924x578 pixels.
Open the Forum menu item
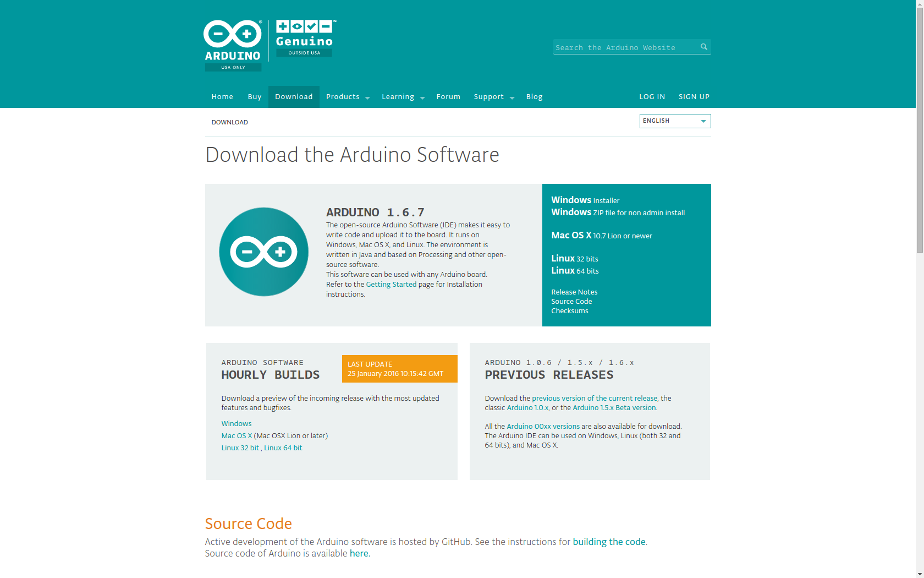pos(448,96)
